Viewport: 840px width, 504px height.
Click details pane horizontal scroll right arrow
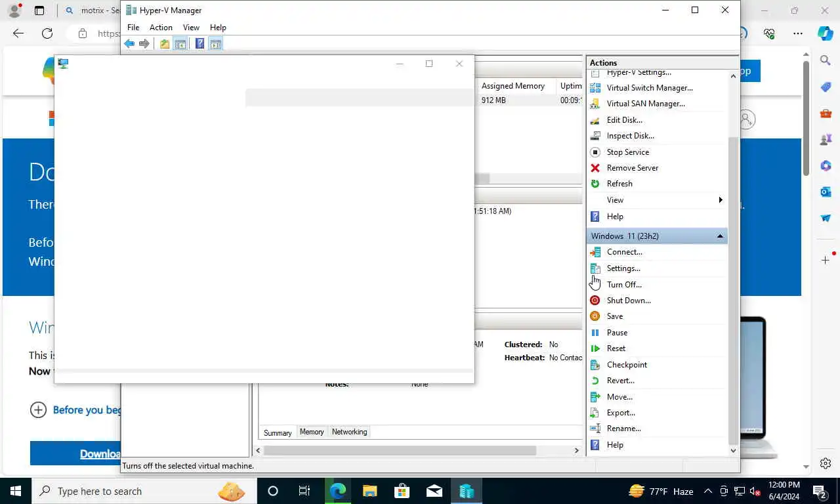coord(577,451)
